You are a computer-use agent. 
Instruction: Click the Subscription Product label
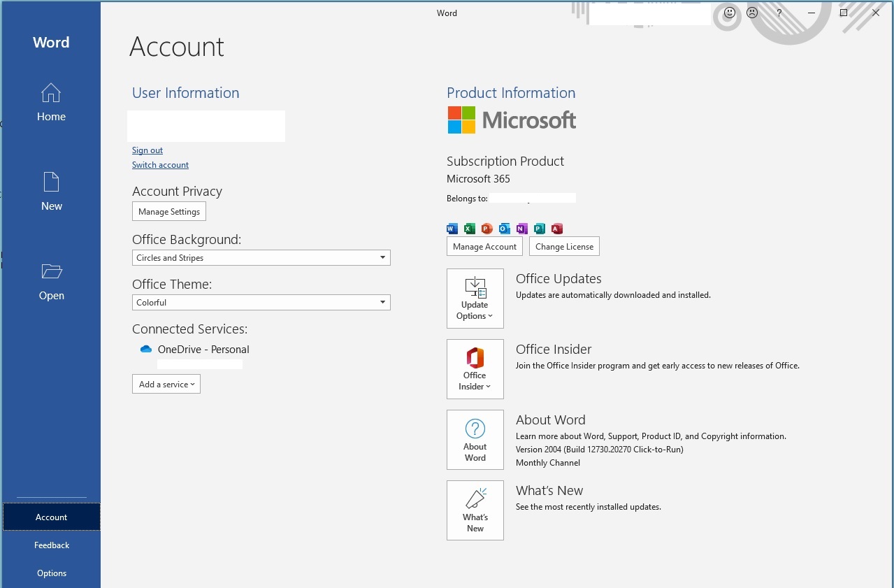(505, 161)
